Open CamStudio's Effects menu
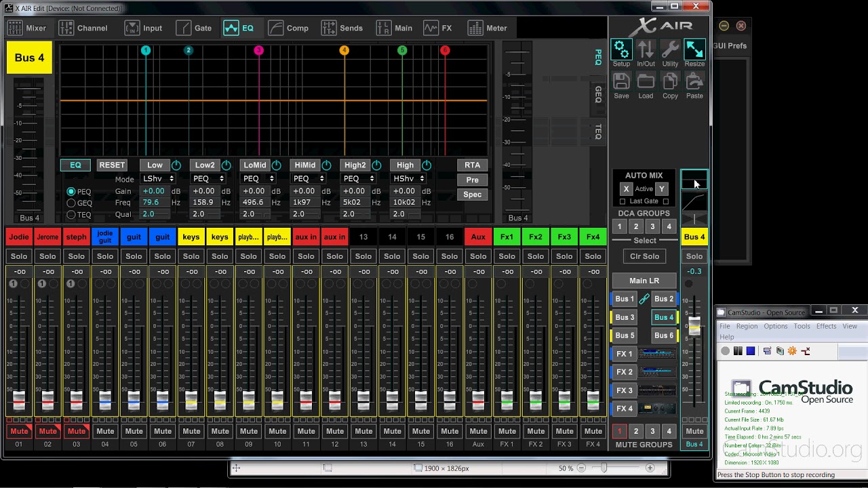Viewport: 868px width, 488px height. click(x=826, y=326)
